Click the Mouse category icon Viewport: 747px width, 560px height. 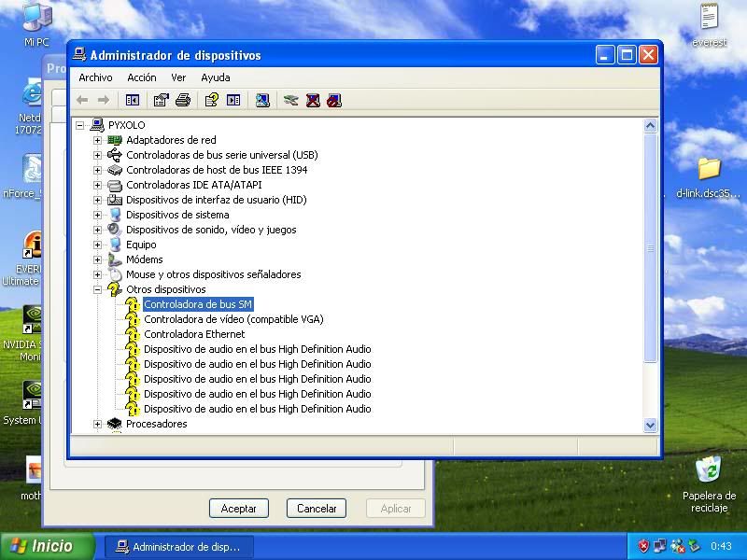click(114, 274)
